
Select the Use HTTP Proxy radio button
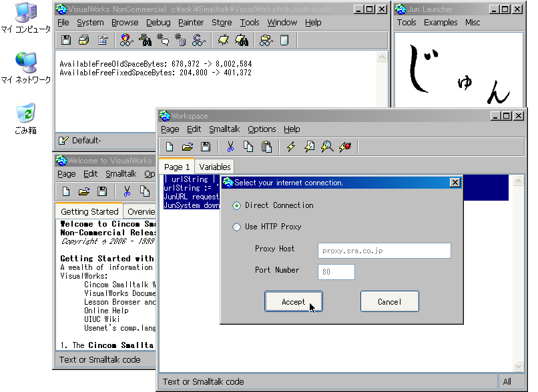coord(237,227)
